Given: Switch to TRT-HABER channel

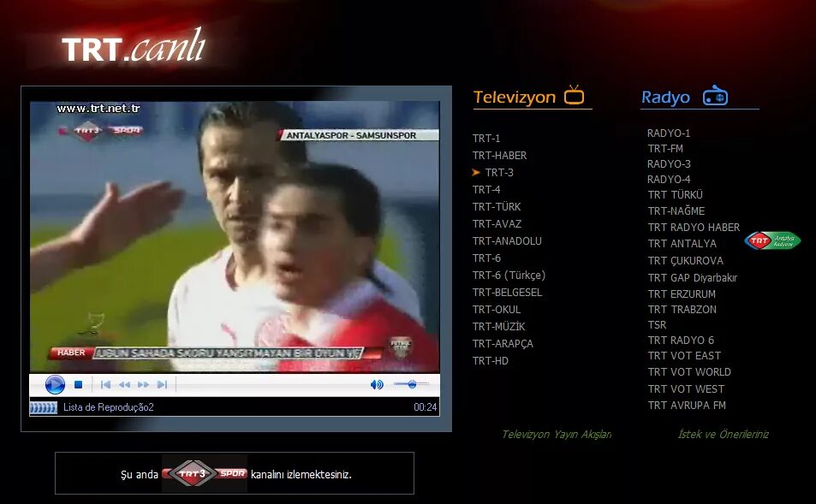Looking at the screenshot, I should tap(499, 156).
